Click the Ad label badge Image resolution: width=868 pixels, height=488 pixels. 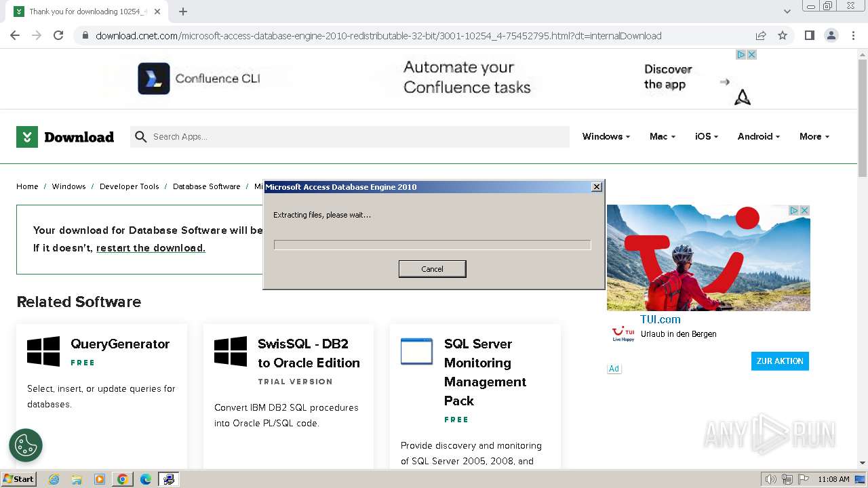[x=614, y=369]
